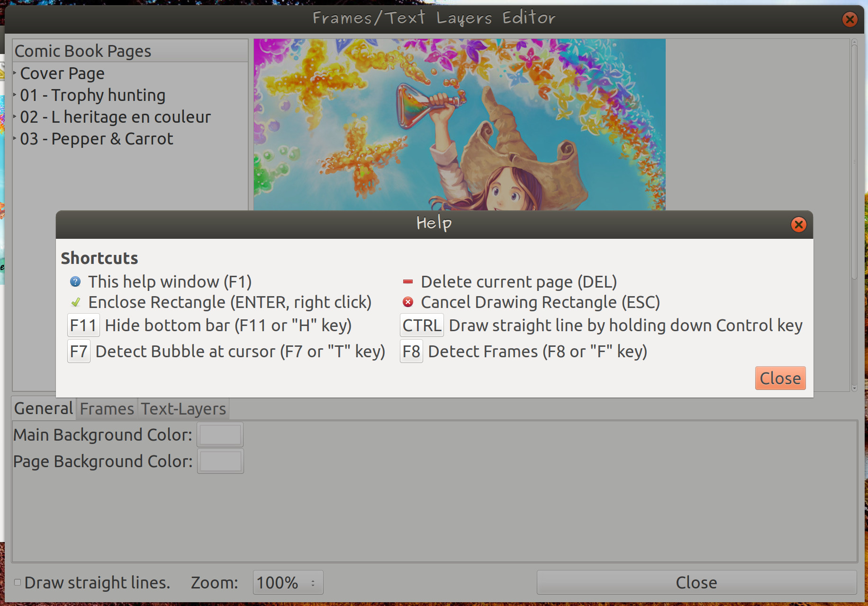
Task: Pick the Page Background Color swatch
Action: click(x=220, y=461)
